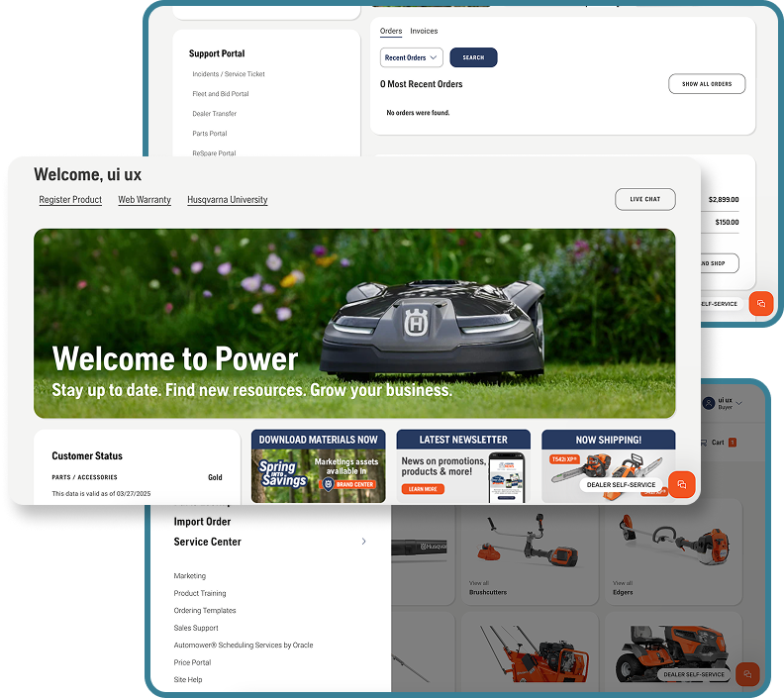Screen dimensions: 784x698
Task: Open the Cart icon in the bottom window
Action: (x=705, y=443)
